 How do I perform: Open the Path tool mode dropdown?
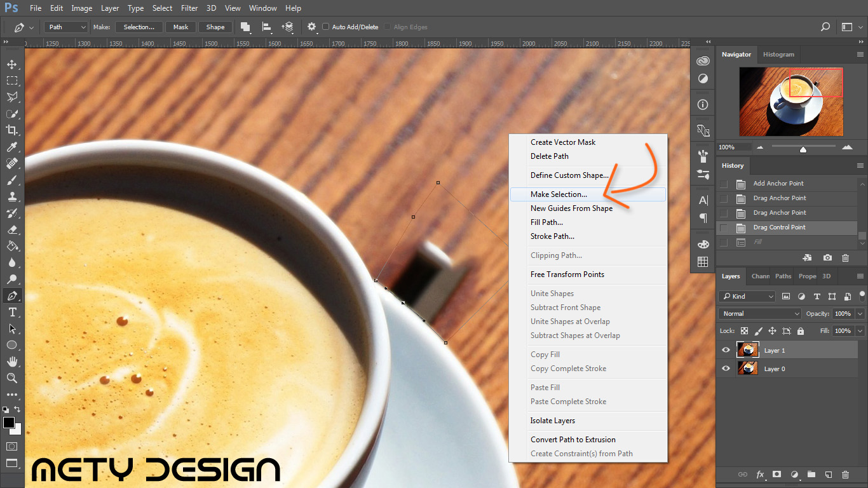66,27
